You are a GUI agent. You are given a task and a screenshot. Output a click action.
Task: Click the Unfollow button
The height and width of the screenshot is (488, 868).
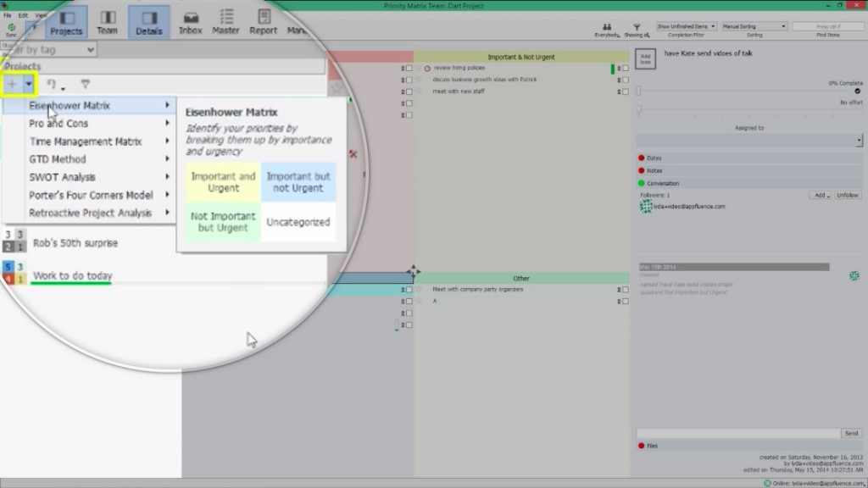click(848, 196)
